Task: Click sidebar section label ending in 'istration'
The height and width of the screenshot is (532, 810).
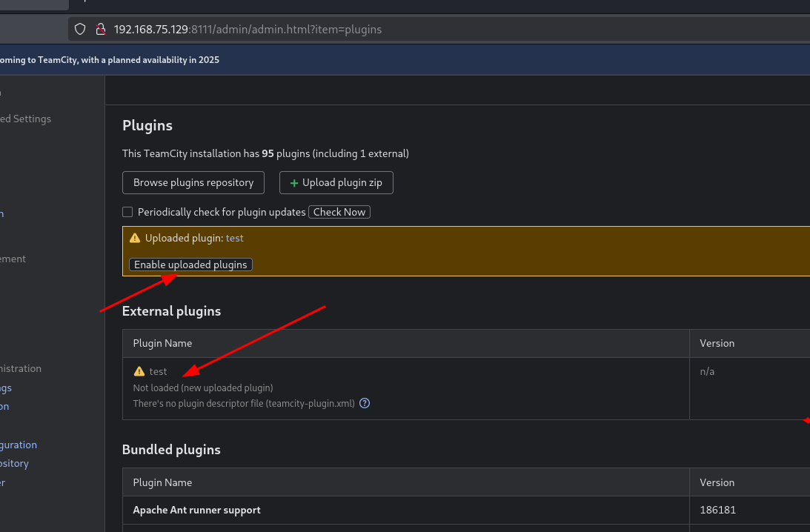Action: click(x=21, y=368)
